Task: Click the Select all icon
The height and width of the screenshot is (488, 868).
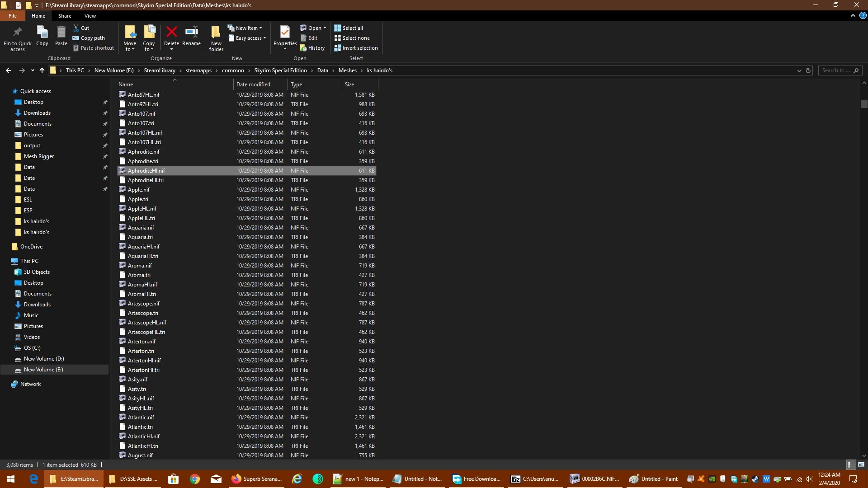Action: pos(338,28)
